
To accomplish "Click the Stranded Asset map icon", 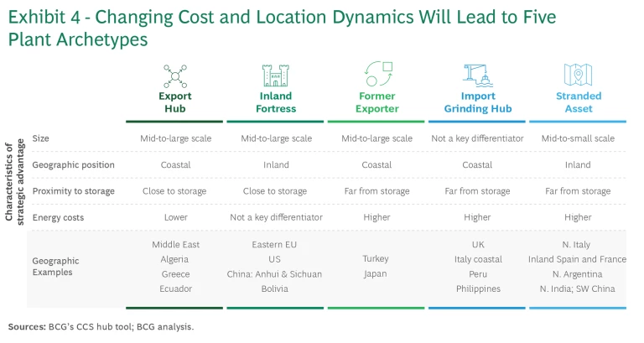I will tap(578, 75).
